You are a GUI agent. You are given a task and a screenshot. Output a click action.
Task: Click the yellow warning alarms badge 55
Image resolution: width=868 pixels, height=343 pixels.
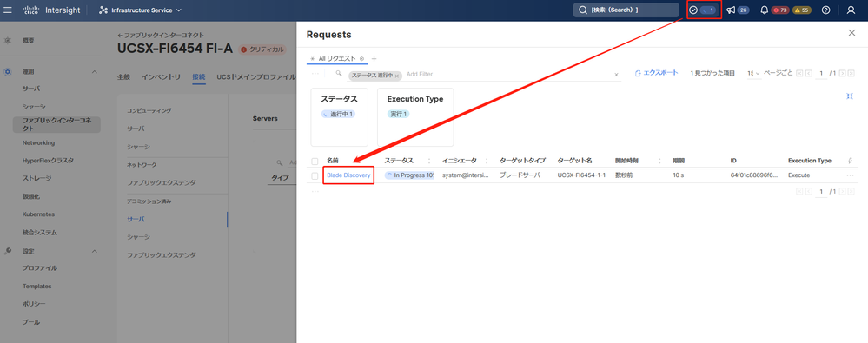click(802, 10)
